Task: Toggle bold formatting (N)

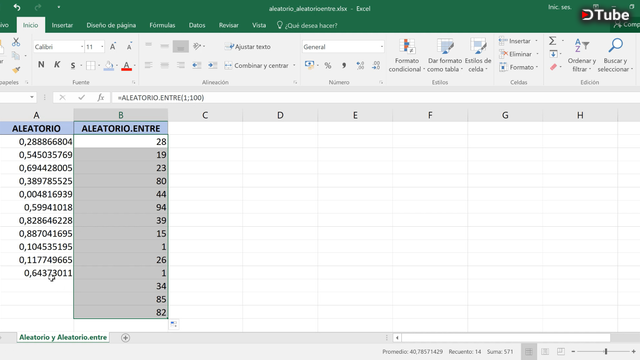Action: pyautogui.click(x=41, y=65)
